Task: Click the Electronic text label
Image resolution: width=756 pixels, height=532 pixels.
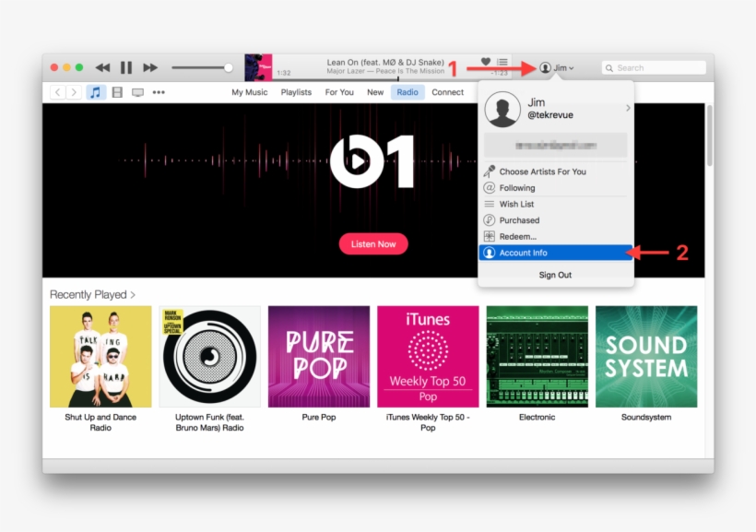Action: 537,417
